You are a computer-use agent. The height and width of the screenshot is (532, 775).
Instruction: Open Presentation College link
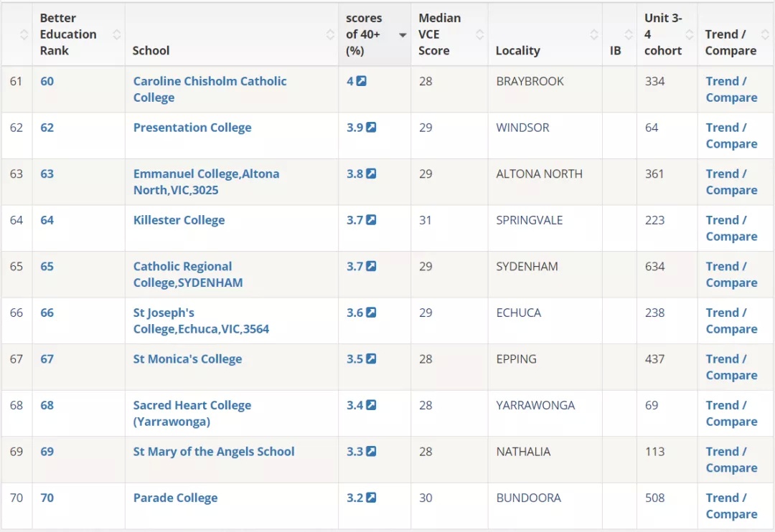click(192, 128)
